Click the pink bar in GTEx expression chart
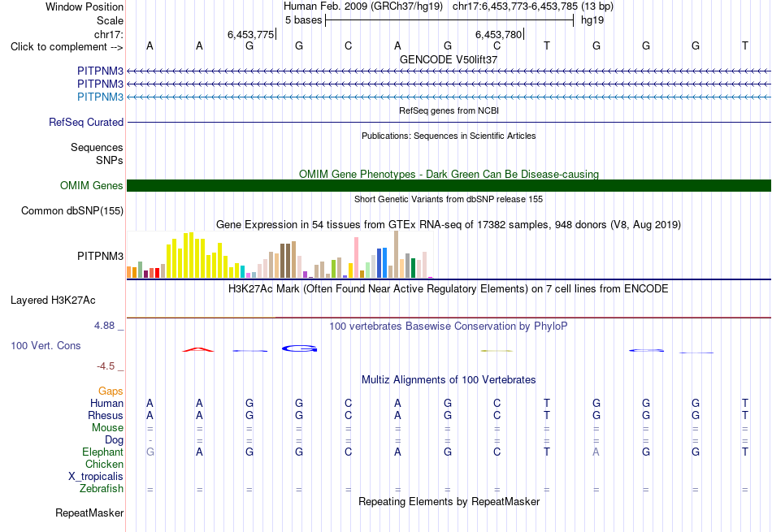This screenshot has height=532, width=772. tap(356, 257)
